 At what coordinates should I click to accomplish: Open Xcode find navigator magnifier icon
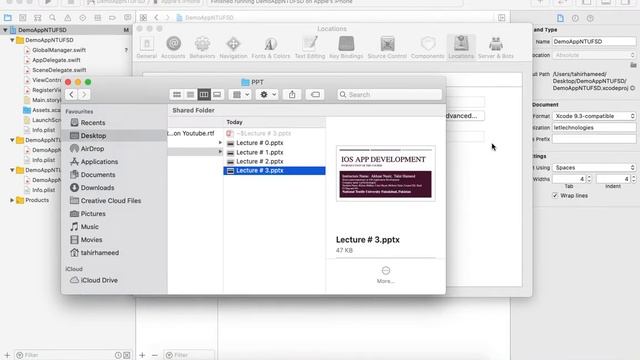coord(52,18)
